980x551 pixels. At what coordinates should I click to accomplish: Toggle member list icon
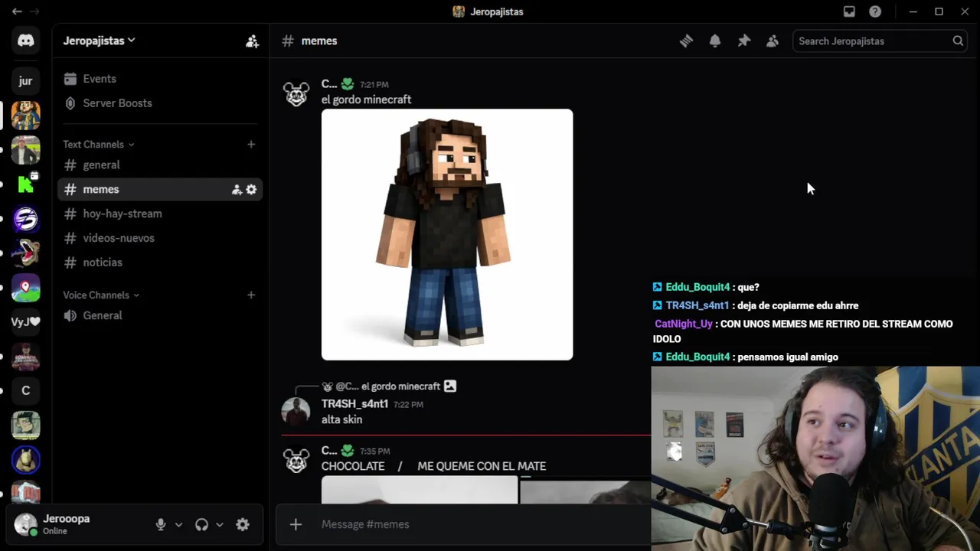point(773,41)
